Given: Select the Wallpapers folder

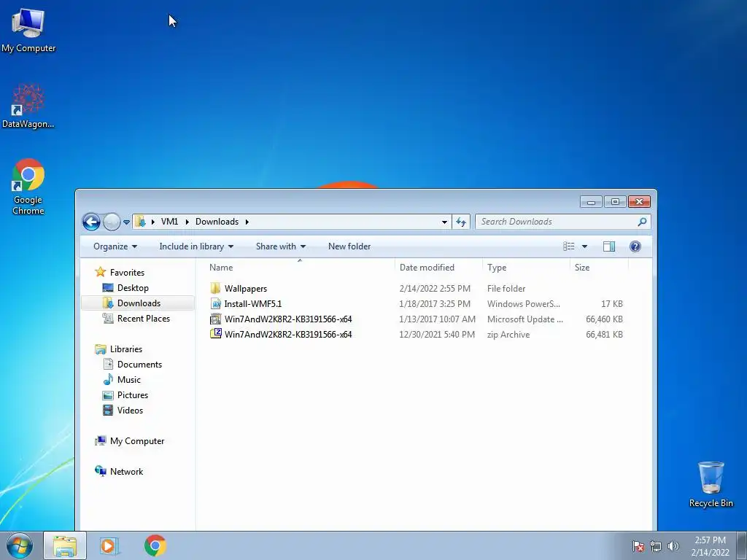Looking at the screenshot, I should tap(245, 289).
